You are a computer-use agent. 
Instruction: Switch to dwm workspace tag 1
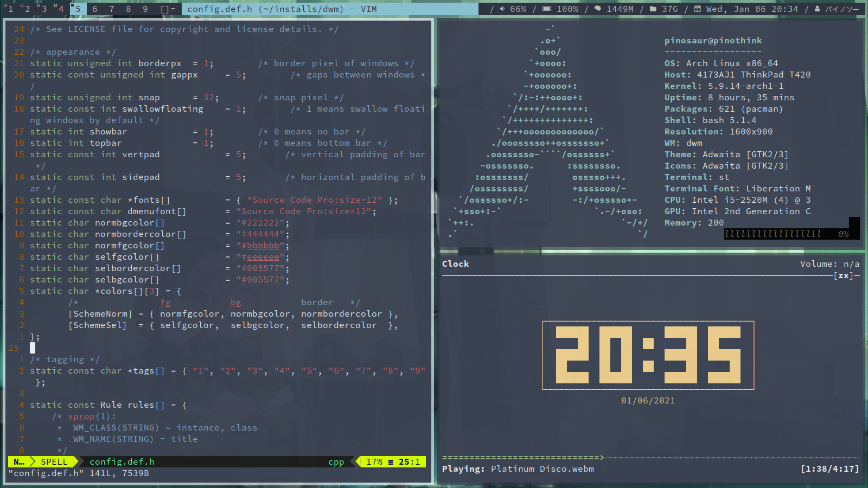pos(10,9)
